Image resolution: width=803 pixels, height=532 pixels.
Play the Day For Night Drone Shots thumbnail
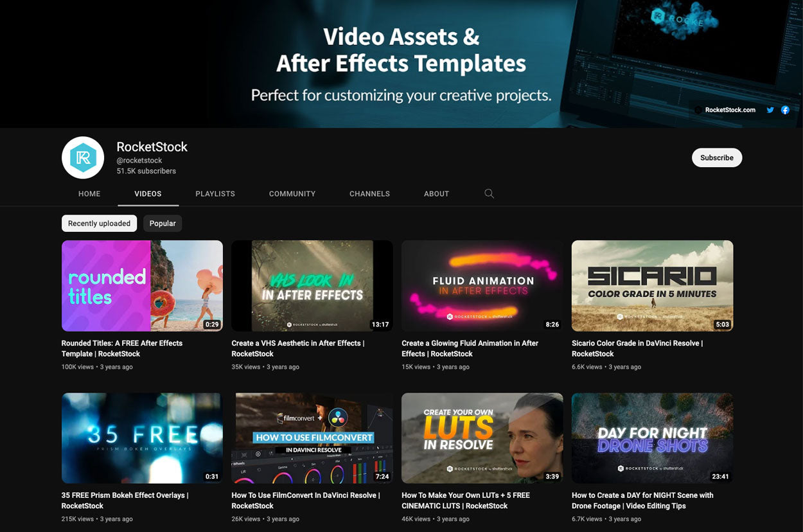coord(652,438)
